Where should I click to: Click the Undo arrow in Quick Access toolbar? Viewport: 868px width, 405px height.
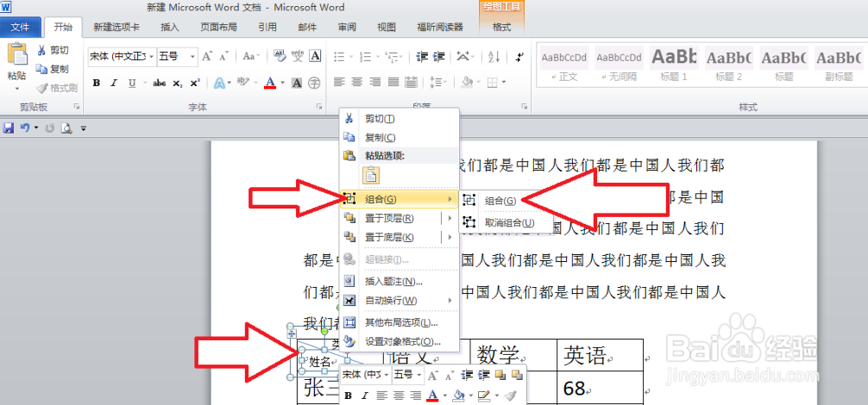[24, 127]
